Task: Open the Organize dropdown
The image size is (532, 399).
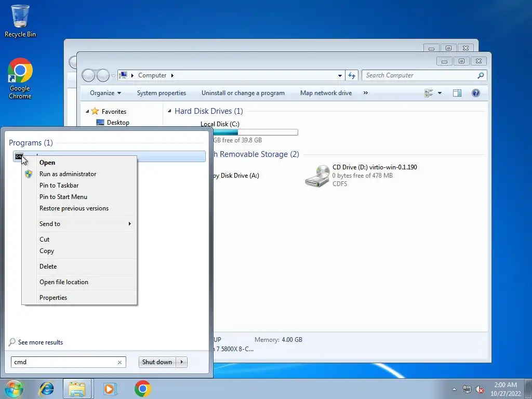Action: click(105, 93)
